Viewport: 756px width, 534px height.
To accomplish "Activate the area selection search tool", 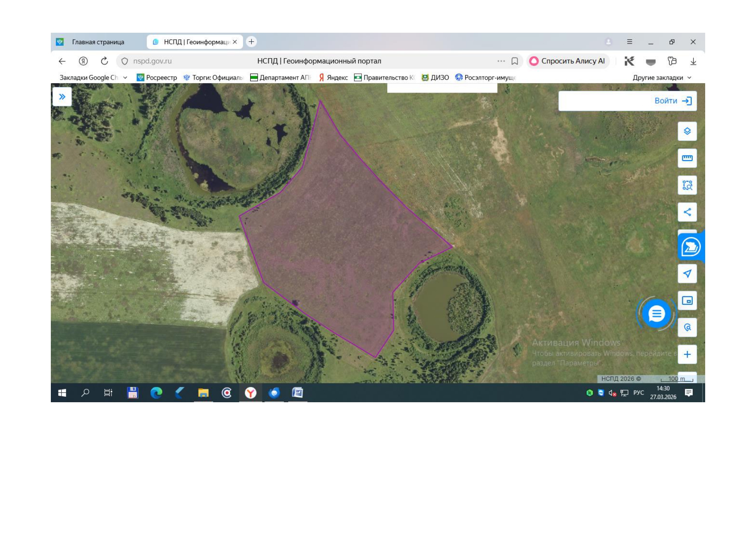I will click(x=687, y=185).
